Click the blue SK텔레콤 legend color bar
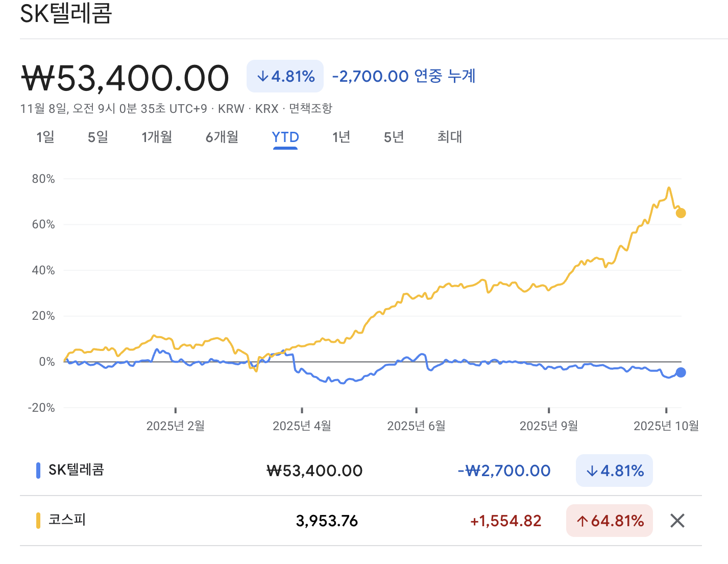This screenshot has width=728, height=564. pyautogui.click(x=38, y=470)
